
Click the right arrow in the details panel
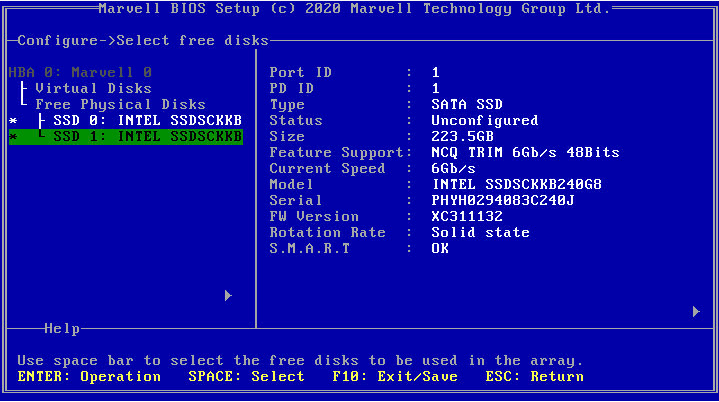(696, 312)
